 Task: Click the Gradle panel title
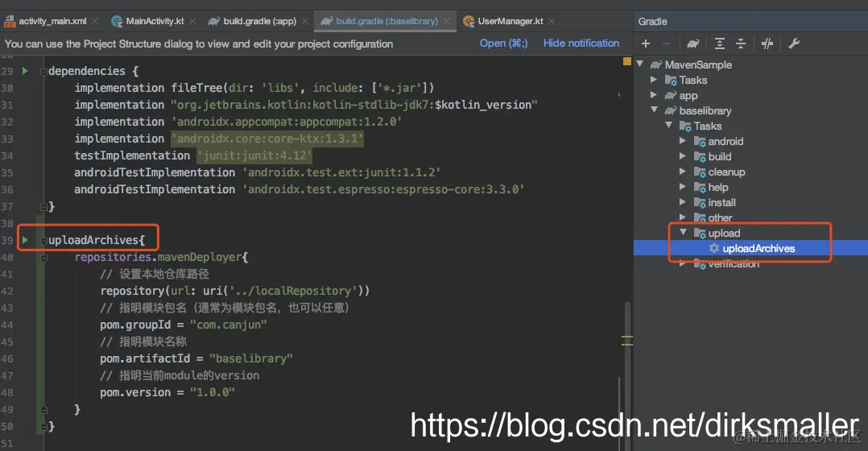[x=653, y=22]
